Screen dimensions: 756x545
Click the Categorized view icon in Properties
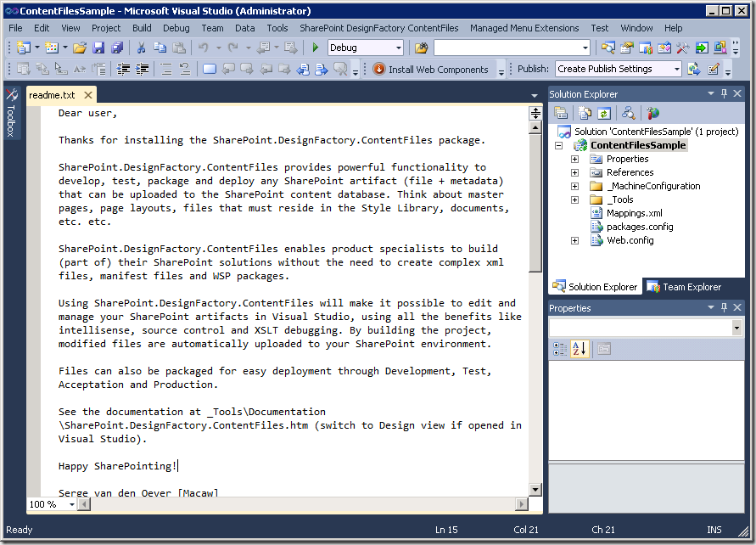(x=560, y=349)
